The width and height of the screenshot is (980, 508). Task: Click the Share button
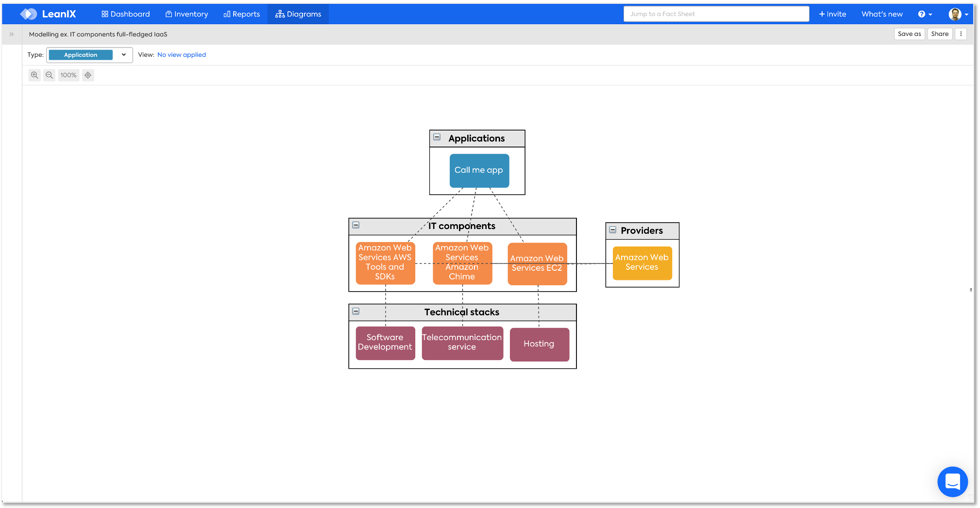[940, 34]
